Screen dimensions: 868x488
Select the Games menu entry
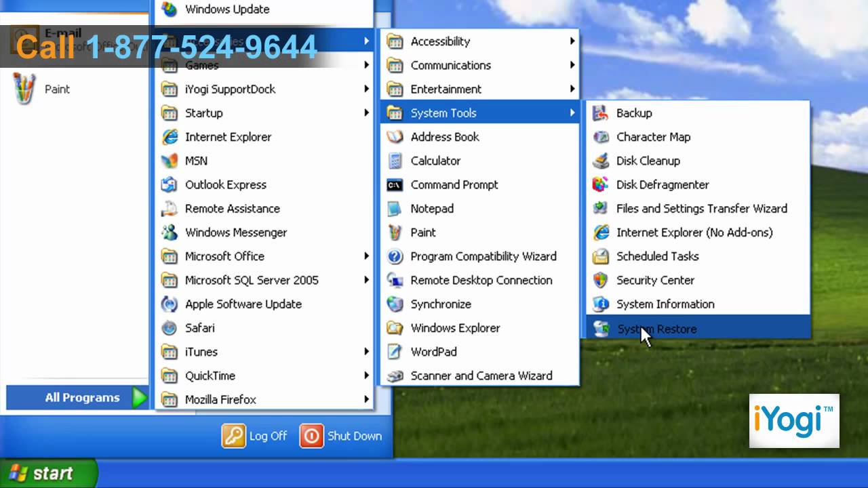tap(265, 65)
